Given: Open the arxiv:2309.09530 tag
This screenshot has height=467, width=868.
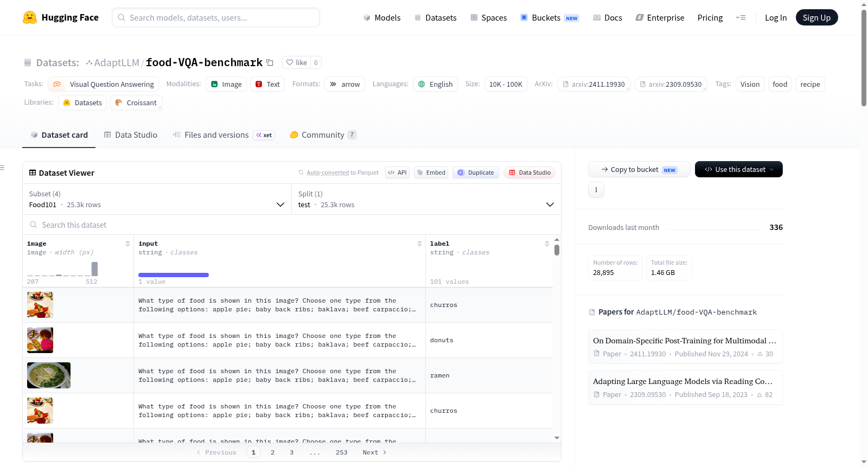Looking at the screenshot, I should pyautogui.click(x=671, y=84).
